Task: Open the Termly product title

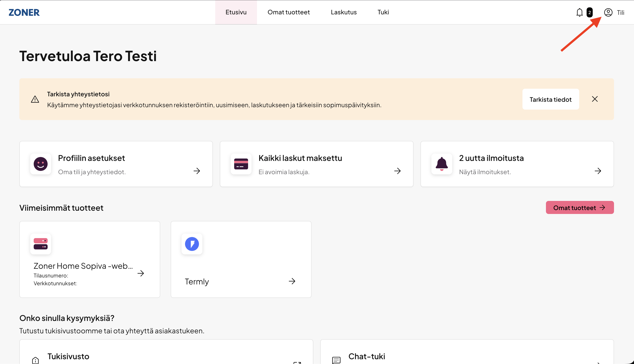Action: (197, 282)
